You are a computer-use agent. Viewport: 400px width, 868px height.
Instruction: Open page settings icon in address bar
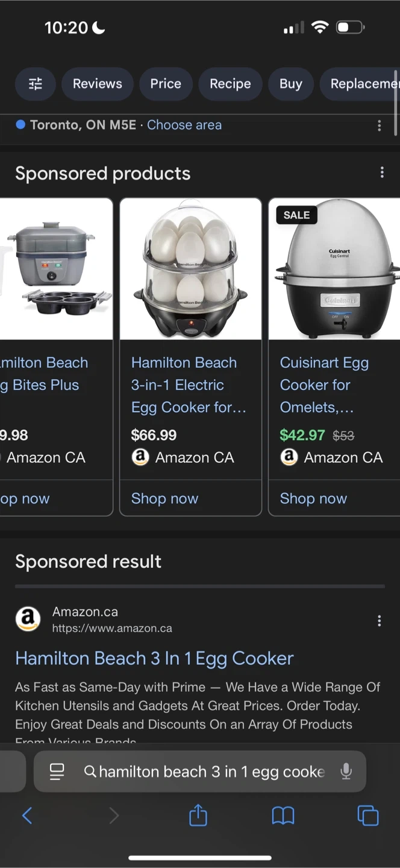[x=57, y=771]
